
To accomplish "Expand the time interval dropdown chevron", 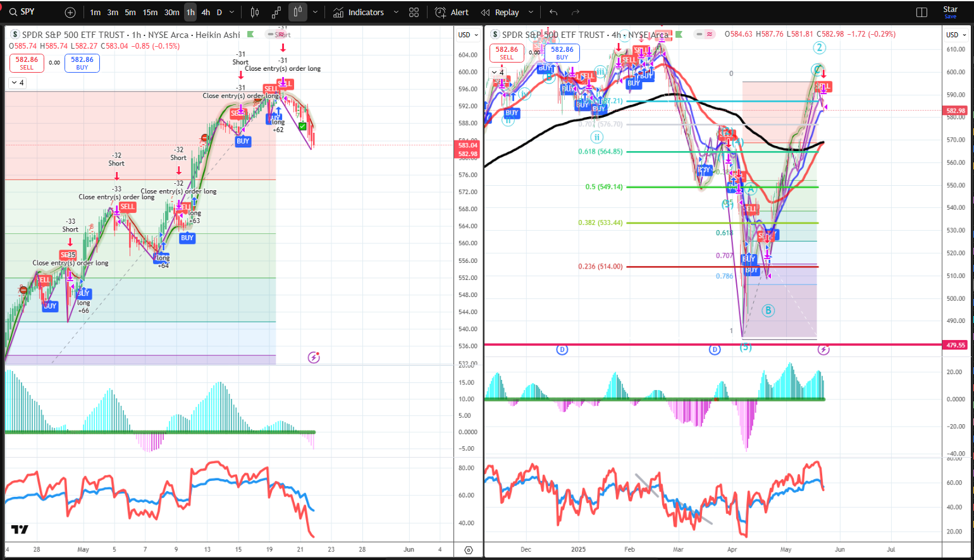I will [x=232, y=12].
